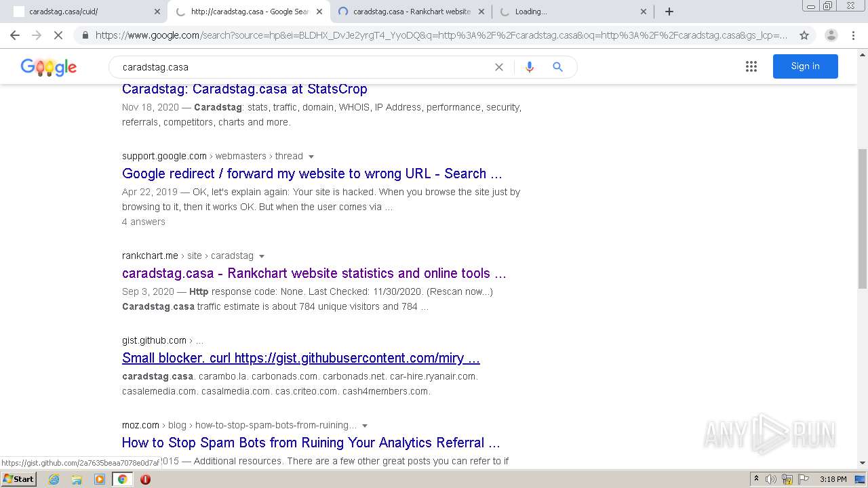This screenshot has width=868, height=488.
Task: Start voice search with the microphone icon
Action: click(530, 67)
